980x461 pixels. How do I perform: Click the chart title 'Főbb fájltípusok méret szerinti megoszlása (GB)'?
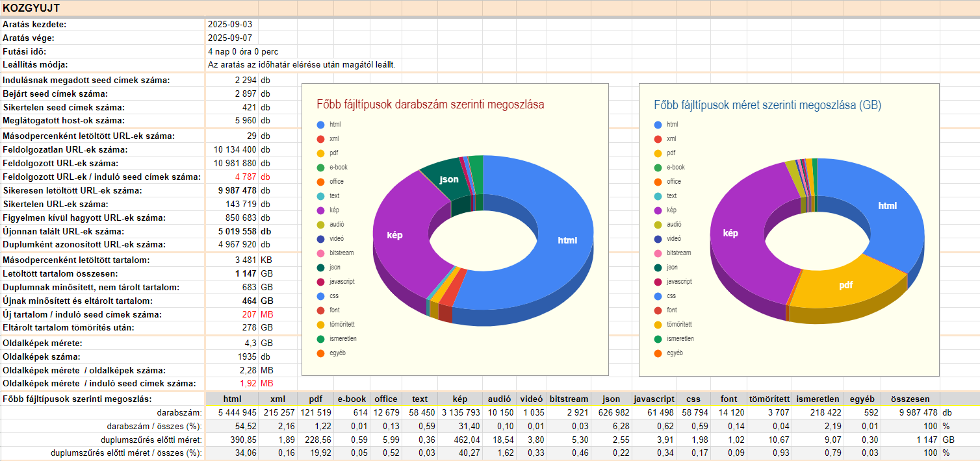767,105
